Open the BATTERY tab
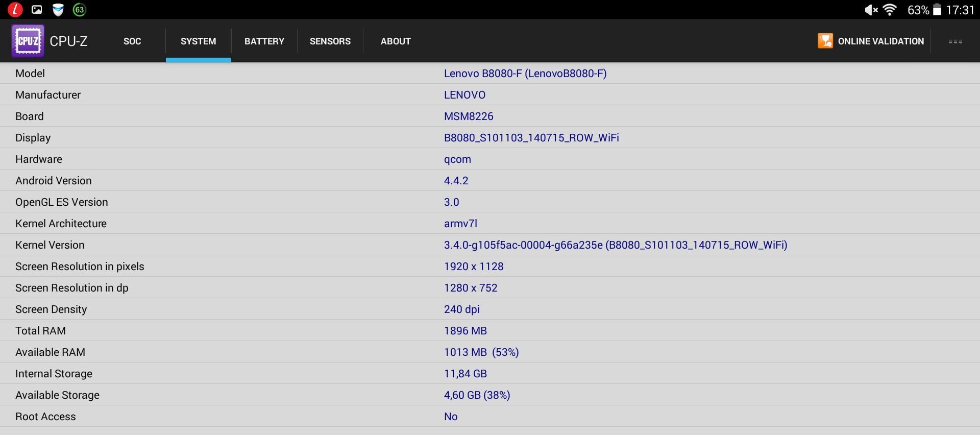 coord(264,41)
